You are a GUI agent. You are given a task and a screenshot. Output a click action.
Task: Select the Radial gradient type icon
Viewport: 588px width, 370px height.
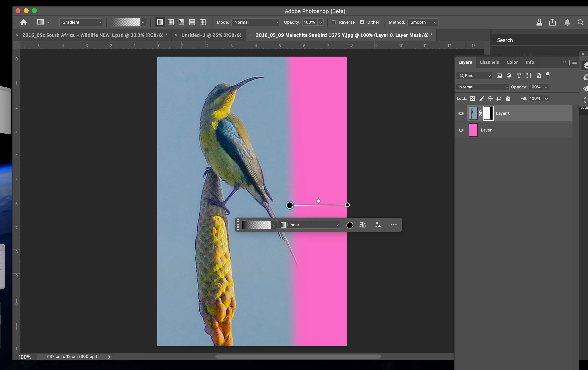pyautogui.click(x=171, y=22)
